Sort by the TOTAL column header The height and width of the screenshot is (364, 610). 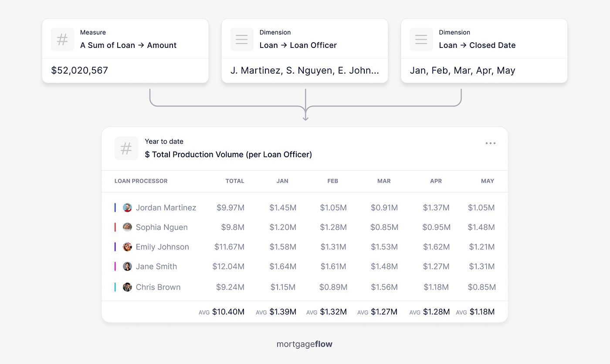235,181
